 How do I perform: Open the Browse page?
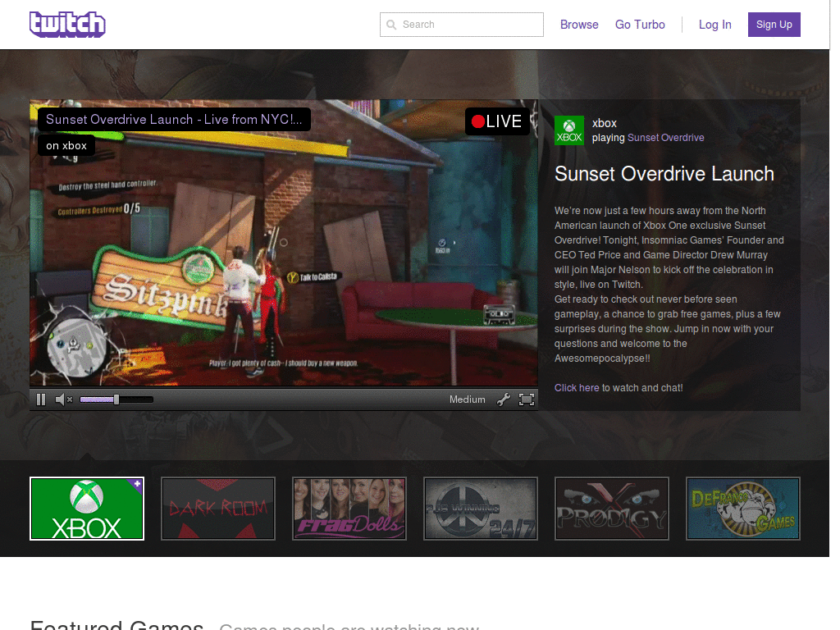coord(578,25)
